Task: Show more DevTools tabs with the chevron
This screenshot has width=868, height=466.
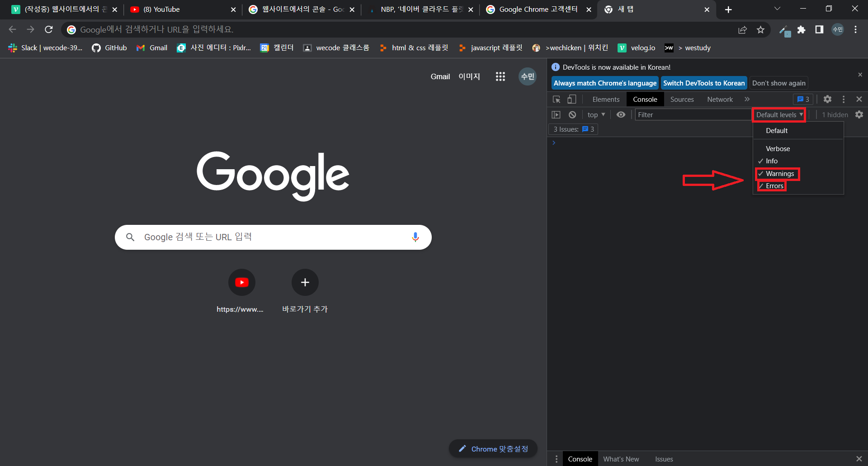Action: (x=747, y=99)
